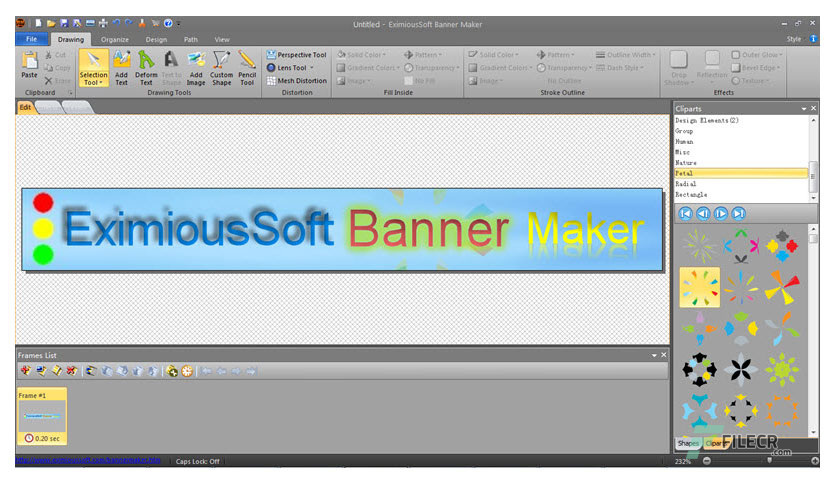Select the Pencil Tool
Image resolution: width=836 pixels, height=484 pixels.
247,68
